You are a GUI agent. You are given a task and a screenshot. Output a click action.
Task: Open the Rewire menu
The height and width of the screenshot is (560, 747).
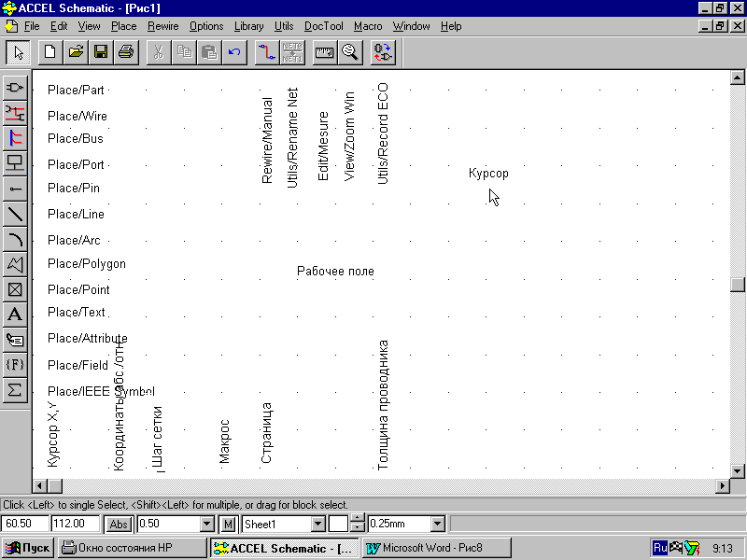pyautogui.click(x=162, y=26)
